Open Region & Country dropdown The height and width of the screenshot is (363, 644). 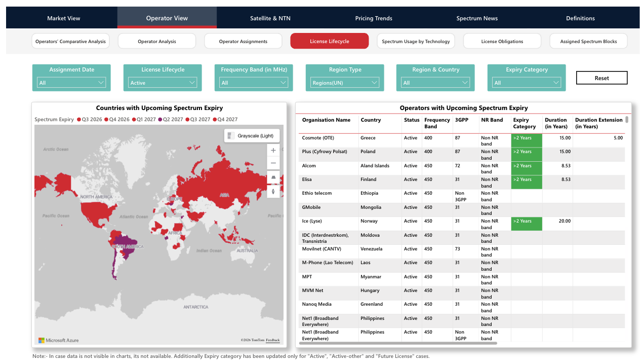[435, 83]
